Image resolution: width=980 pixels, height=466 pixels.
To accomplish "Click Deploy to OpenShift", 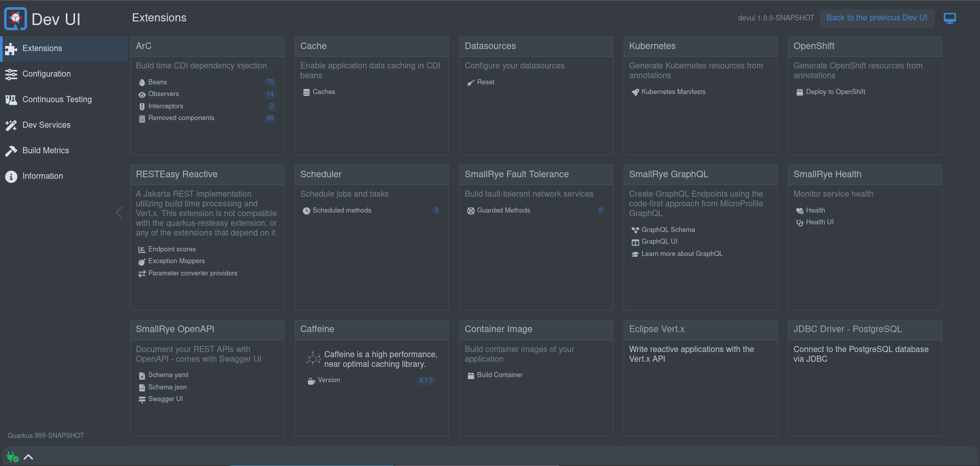I will pyautogui.click(x=835, y=92).
